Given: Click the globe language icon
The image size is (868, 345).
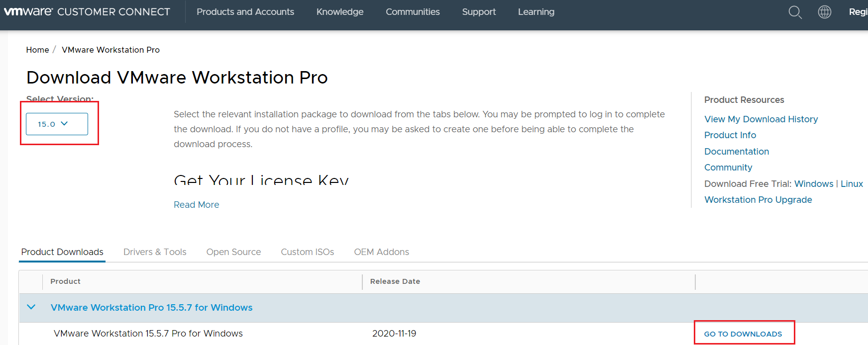Looking at the screenshot, I should click(825, 12).
